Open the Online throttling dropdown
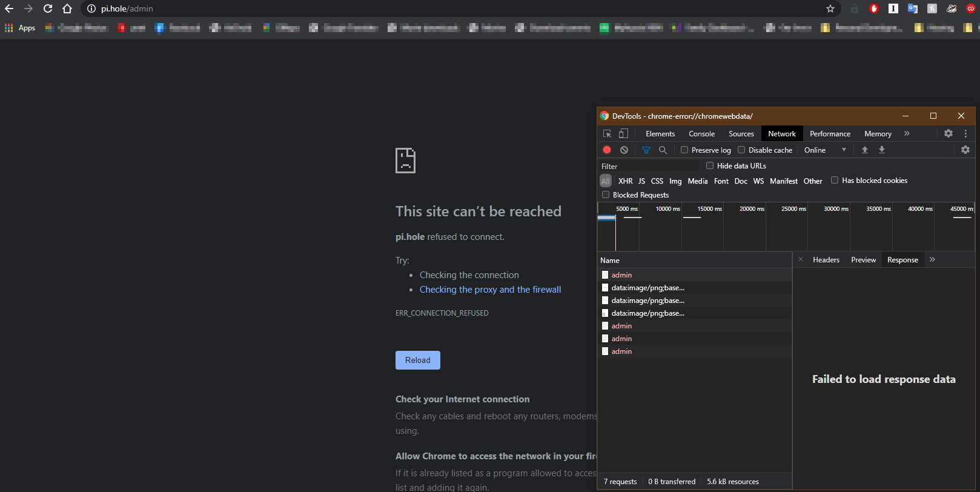 click(x=825, y=150)
